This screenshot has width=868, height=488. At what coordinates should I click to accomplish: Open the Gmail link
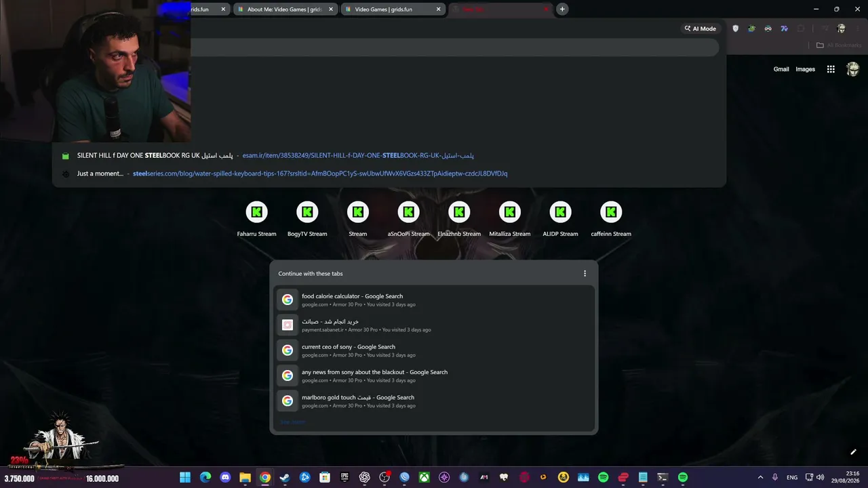click(781, 69)
